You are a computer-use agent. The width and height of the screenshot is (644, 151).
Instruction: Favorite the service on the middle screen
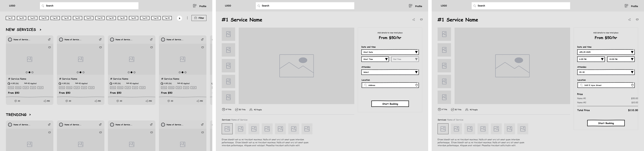421,20
